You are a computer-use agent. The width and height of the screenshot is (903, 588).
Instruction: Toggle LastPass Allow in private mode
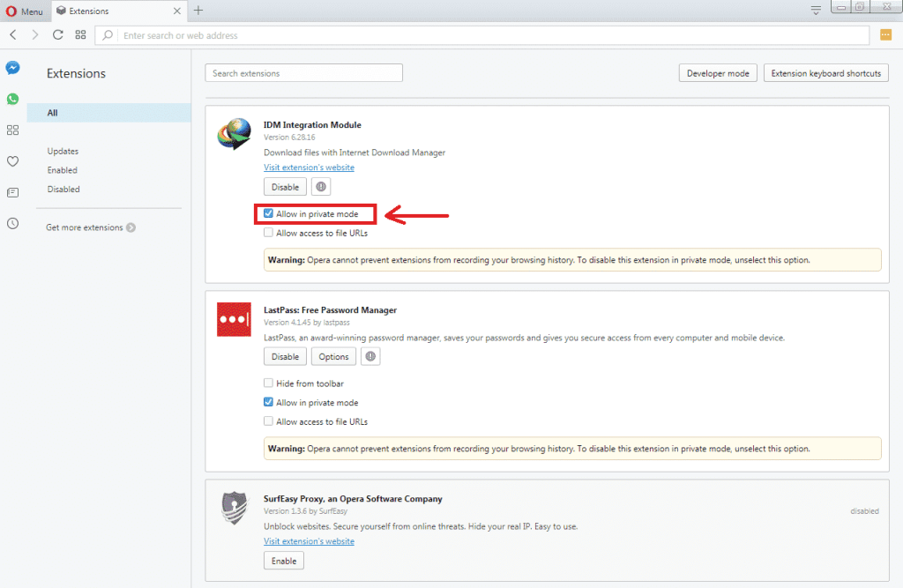pos(268,402)
